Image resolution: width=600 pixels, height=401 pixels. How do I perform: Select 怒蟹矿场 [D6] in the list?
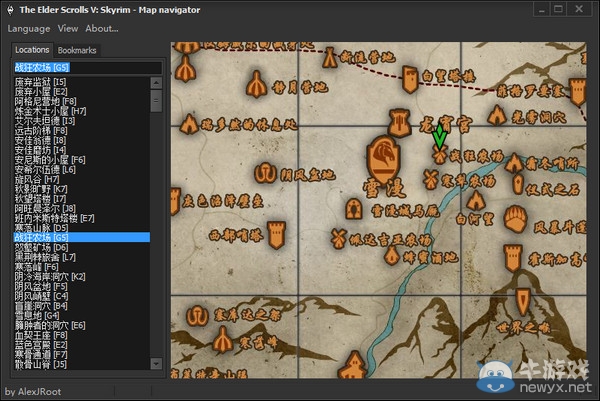pyautogui.click(x=82, y=247)
